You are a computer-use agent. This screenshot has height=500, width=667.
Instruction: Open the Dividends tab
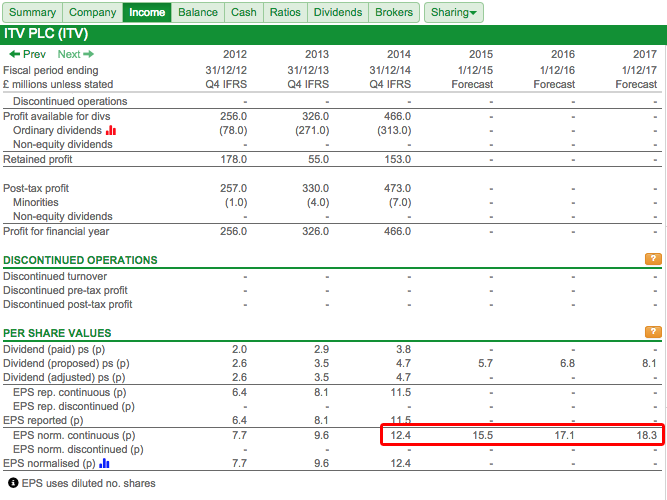pyautogui.click(x=338, y=12)
